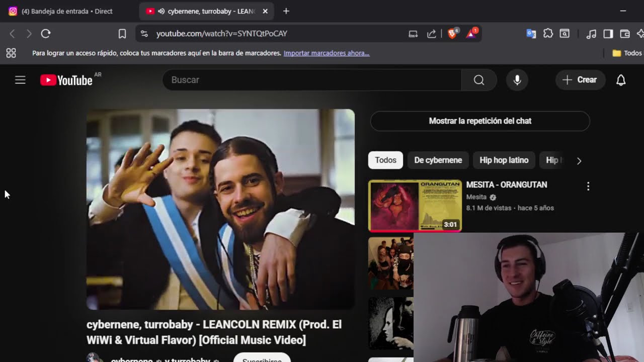
Task: Open the YouTube hamburger guide menu
Action: pyautogui.click(x=20, y=80)
